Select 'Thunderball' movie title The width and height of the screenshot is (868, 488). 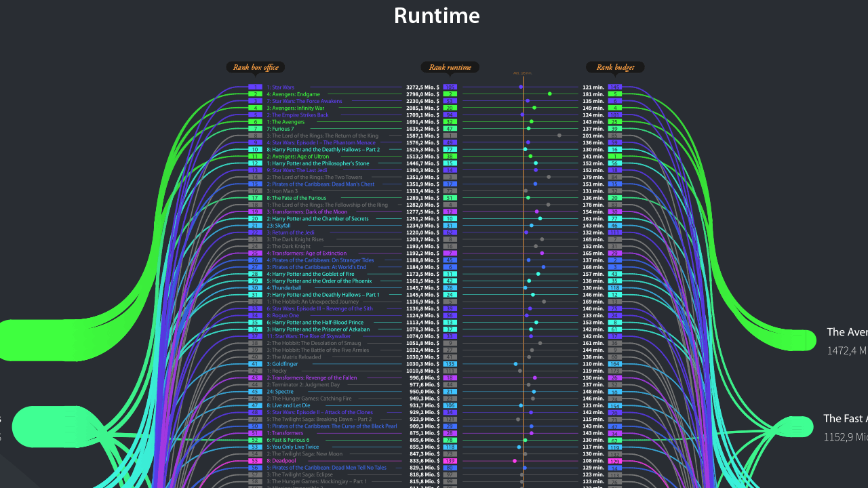284,287
